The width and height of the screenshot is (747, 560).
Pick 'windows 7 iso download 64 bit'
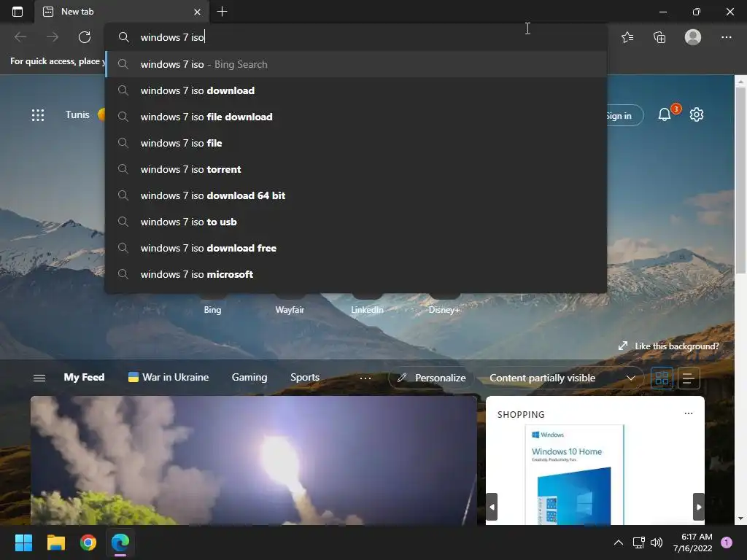[356, 195]
